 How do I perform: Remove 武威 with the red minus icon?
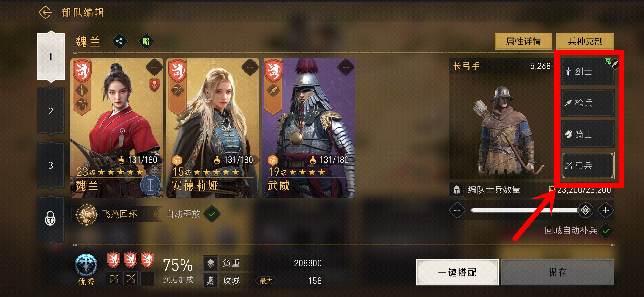click(x=346, y=67)
